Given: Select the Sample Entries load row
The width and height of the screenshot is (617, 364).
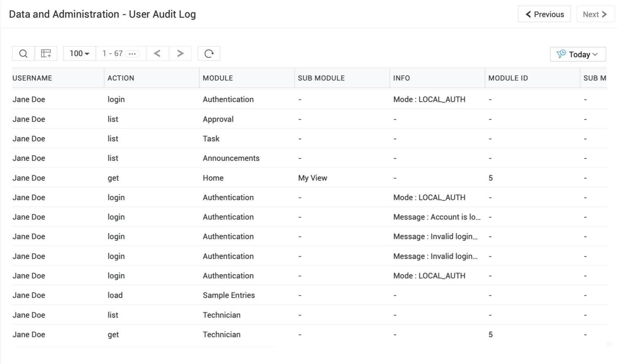Looking at the screenshot, I should pyautogui.click(x=229, y=295).
